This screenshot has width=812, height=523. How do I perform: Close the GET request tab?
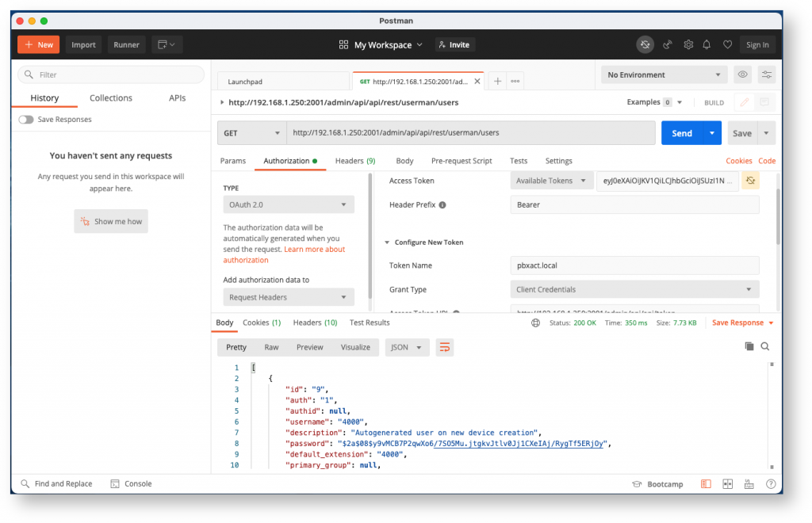point(477,81)
